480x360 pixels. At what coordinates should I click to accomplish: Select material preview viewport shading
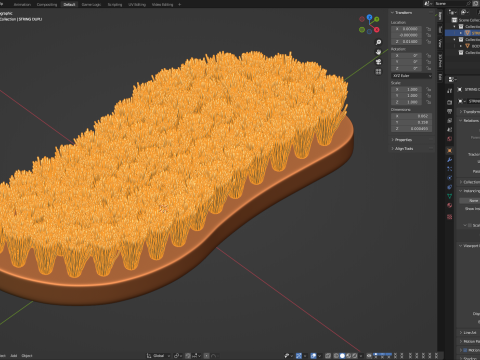click(349, 356)
